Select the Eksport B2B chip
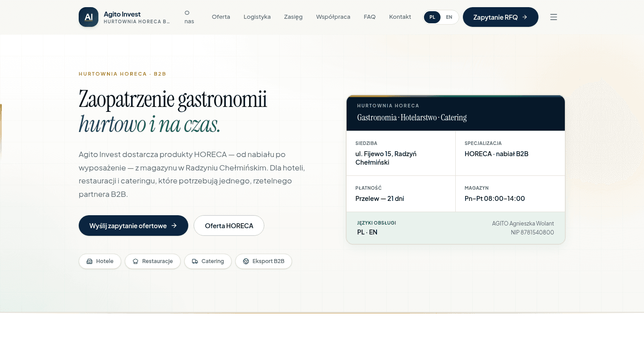The width and height of the screenshot is (644, 349). click(263, 261)
